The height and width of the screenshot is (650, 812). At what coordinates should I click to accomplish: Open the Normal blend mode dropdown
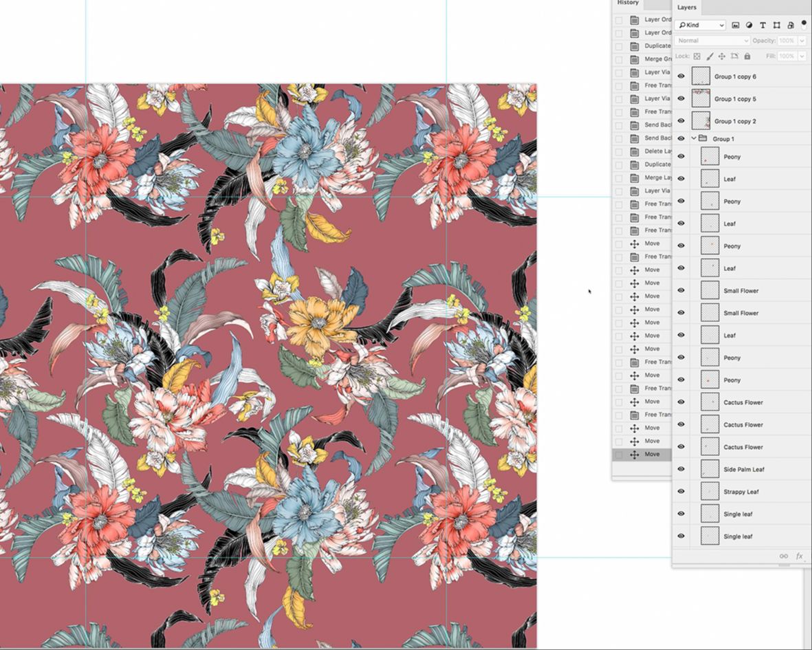tap(712, 41)
